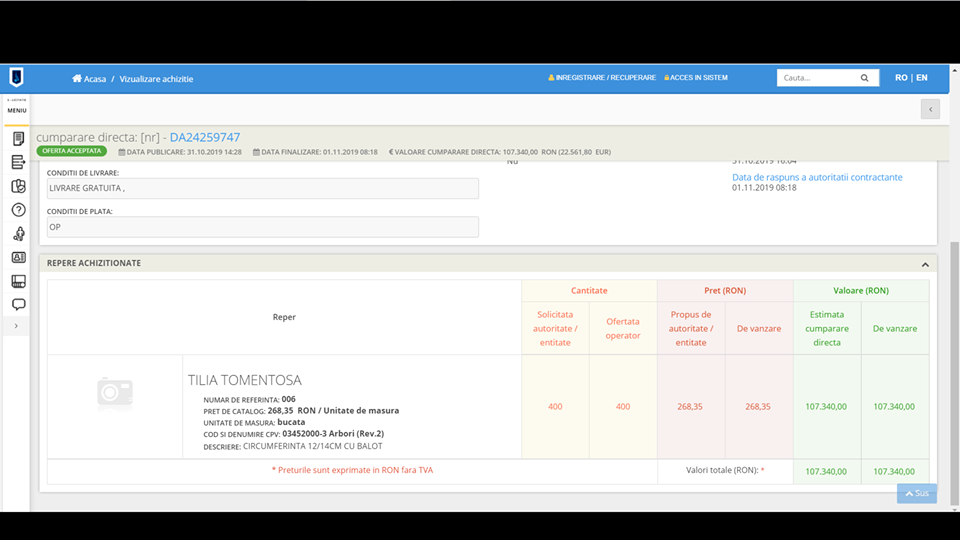
Task: Open the ID card sidebar icon
Action: tap(18, 258)
